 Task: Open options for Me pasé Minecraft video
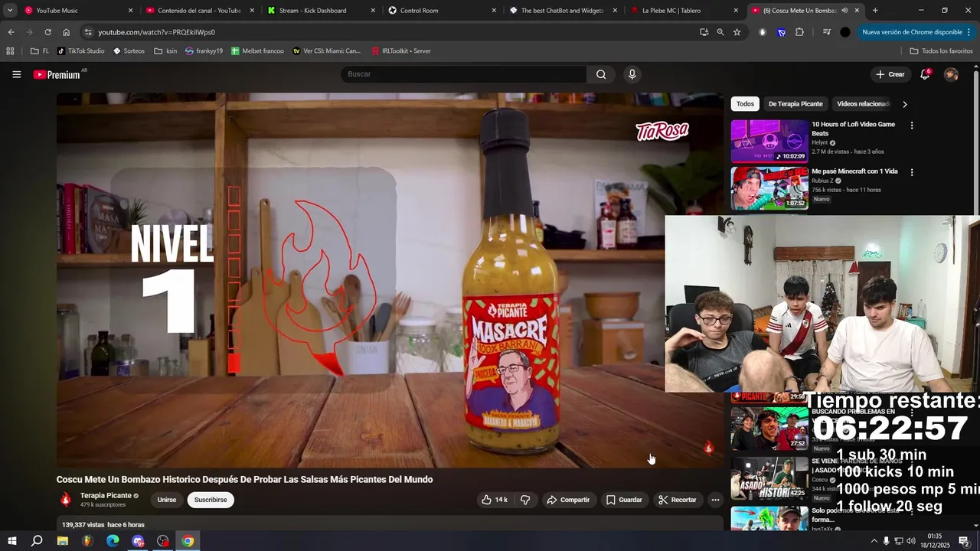(x=911, y=172)
